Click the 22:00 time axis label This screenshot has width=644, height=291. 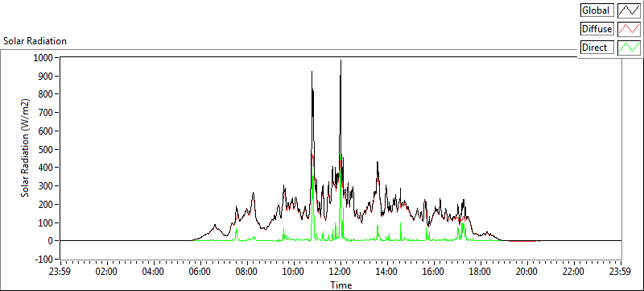pos(574,272)
